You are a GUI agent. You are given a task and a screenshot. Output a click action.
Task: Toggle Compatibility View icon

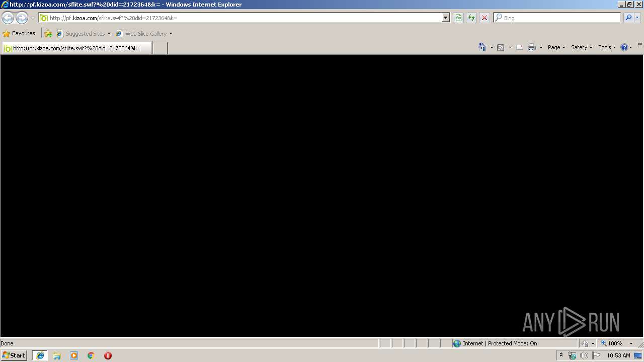coord(458,18)
